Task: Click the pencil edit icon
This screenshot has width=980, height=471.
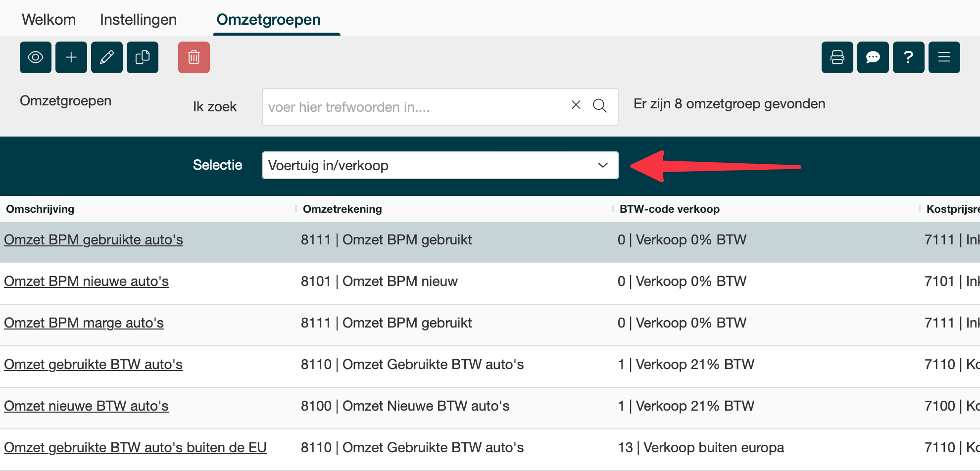Action: (107, 57)
